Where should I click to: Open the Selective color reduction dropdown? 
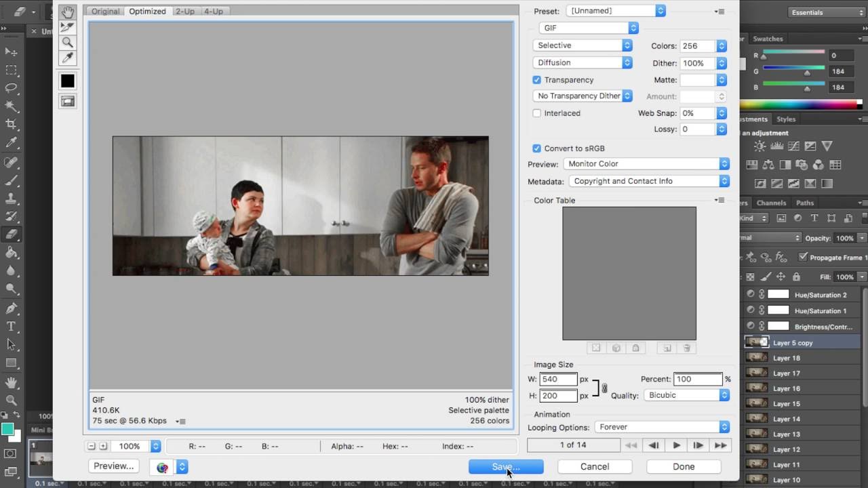point(583,45)
